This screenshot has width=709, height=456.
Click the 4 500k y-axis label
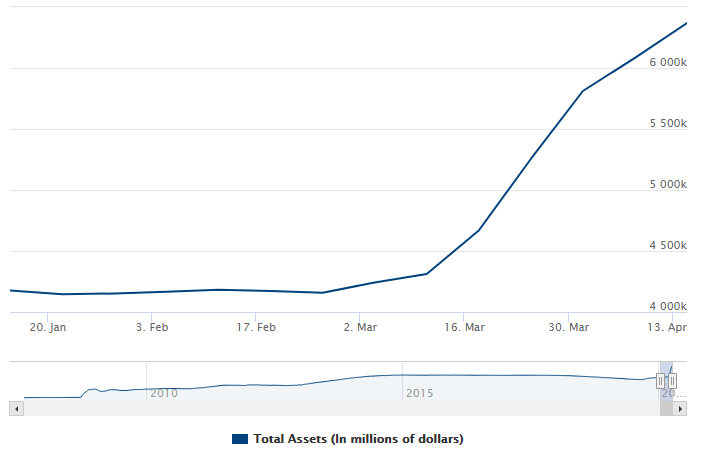(667, 245)
